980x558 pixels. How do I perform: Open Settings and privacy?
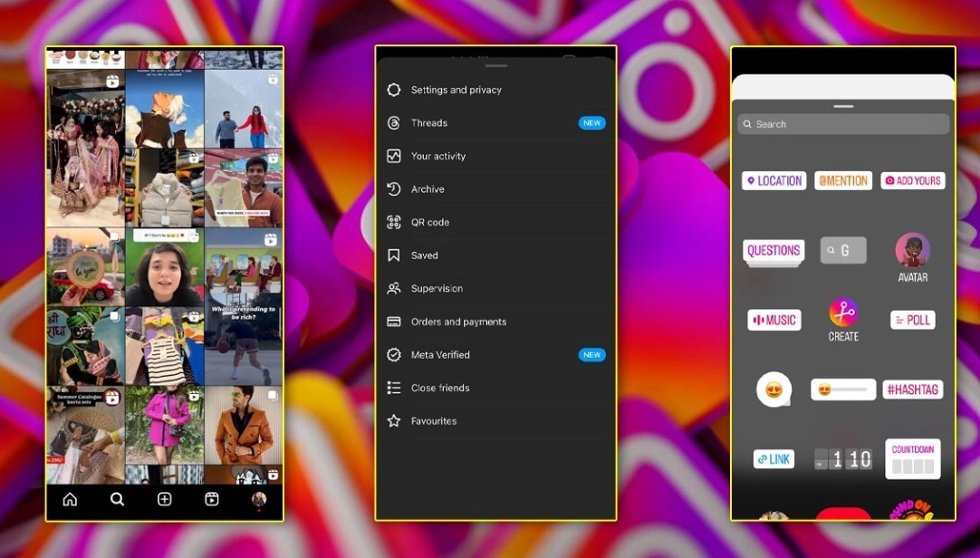pos(495,90)
